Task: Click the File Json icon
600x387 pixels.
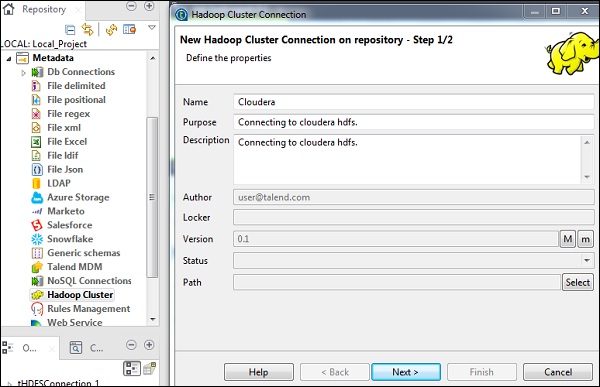Action: [37, 170]
